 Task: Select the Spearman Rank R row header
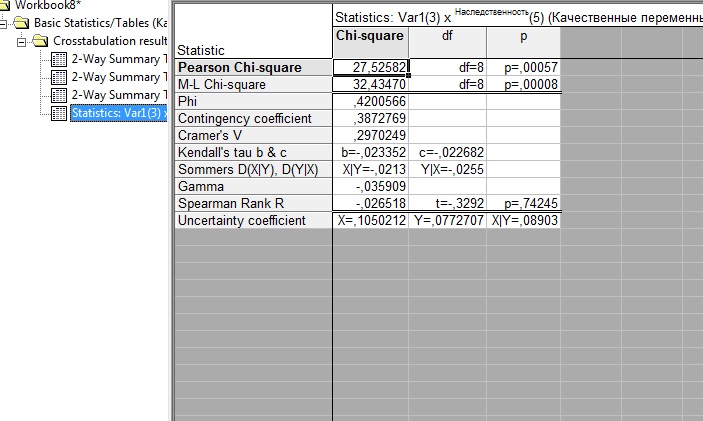(x=254, y=204)
